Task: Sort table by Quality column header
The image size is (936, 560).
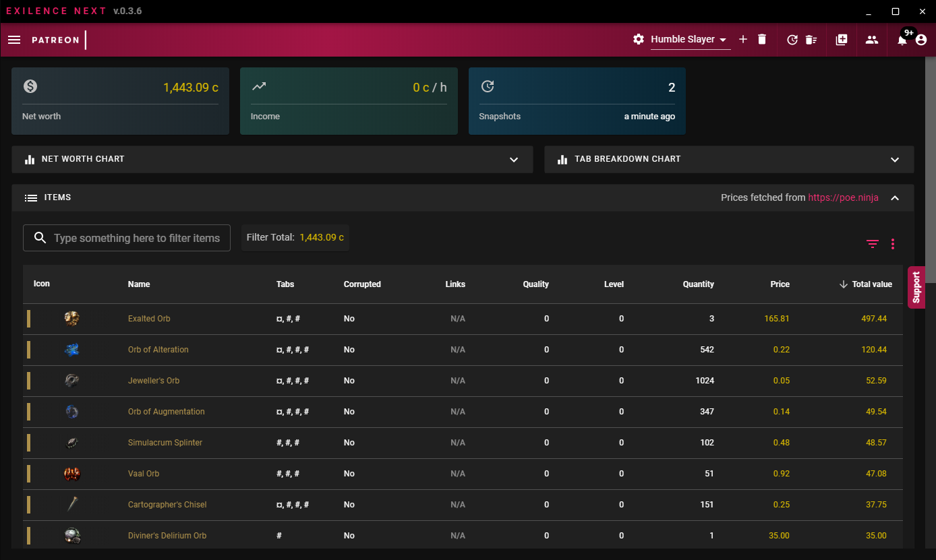Action: (536, 284)
